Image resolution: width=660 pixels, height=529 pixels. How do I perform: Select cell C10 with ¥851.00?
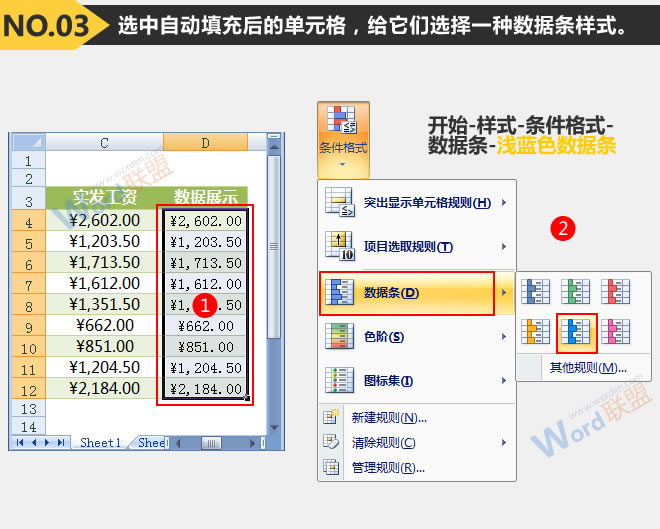[104, 346]
